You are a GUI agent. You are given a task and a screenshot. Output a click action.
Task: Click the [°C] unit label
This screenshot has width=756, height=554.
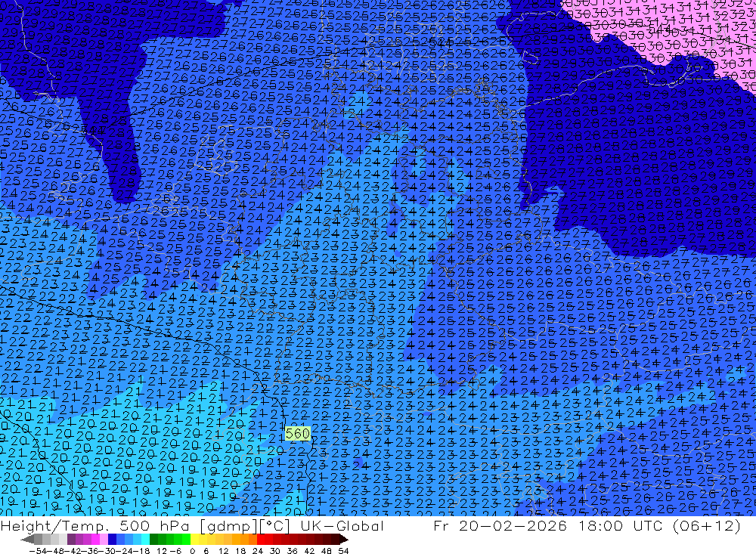pyautogui.click(x=275, y=527)
